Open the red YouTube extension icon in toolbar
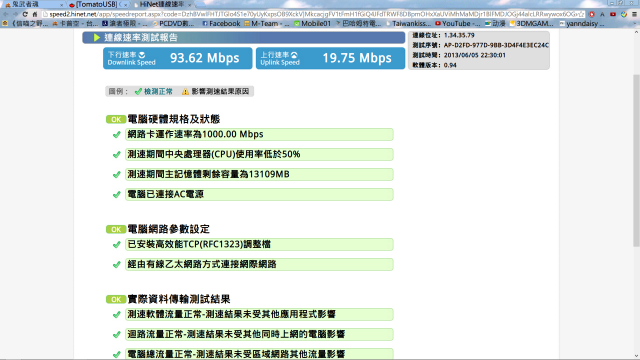Viewport: 640px width, 360px height. pyautogui.click(x=613, y=14)
